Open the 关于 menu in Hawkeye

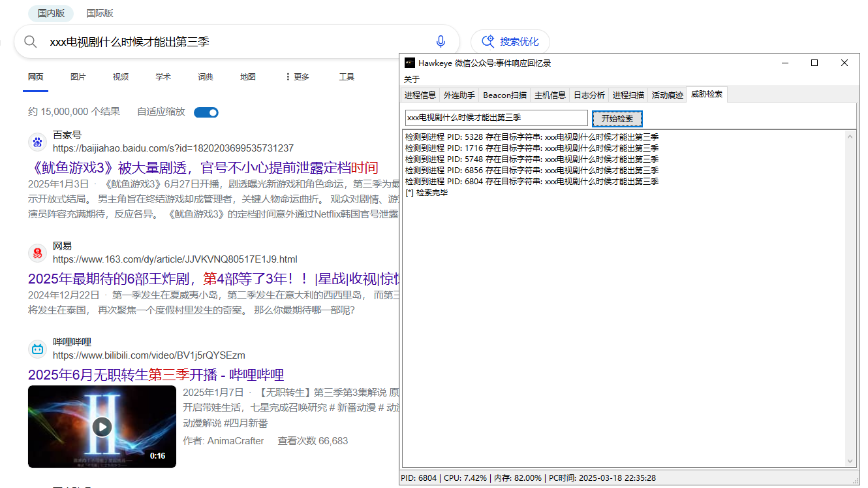(x=412, y=79)
